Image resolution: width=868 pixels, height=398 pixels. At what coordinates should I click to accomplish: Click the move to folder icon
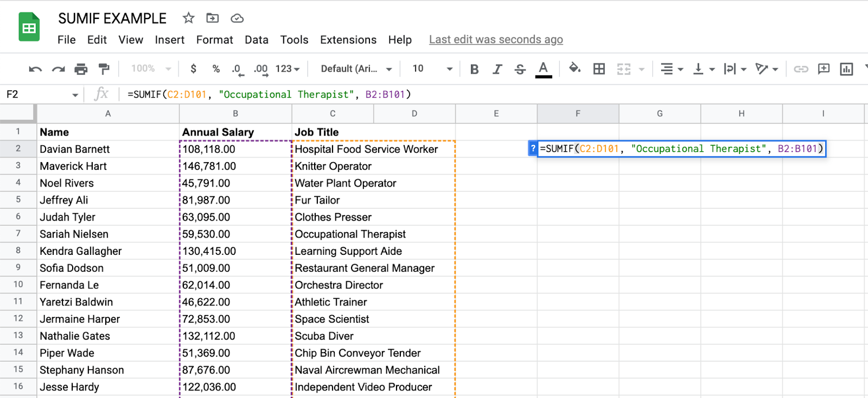(213, 18)
